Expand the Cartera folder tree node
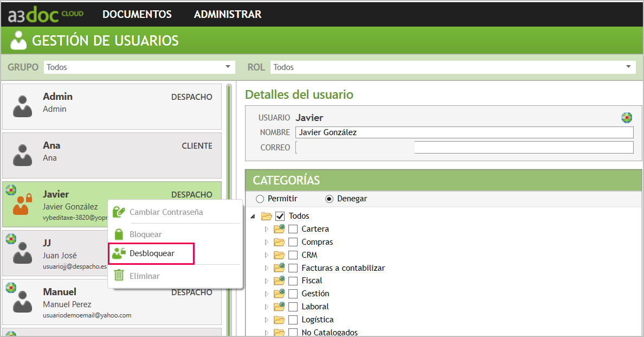The image size is (644, 337). tap(266, 229)
